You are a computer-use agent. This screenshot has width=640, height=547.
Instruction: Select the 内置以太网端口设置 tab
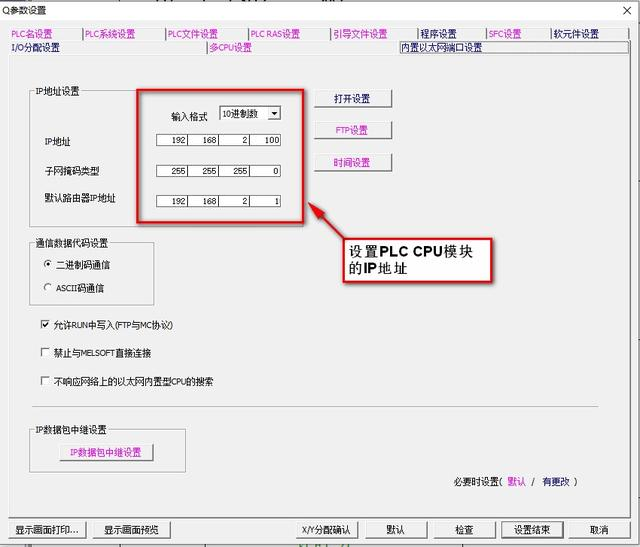(514, 48)
